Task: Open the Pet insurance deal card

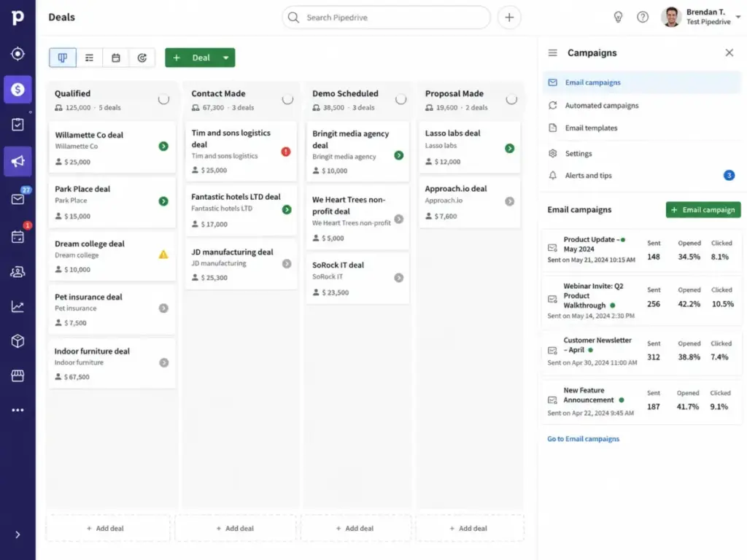Action: point(112,309)
